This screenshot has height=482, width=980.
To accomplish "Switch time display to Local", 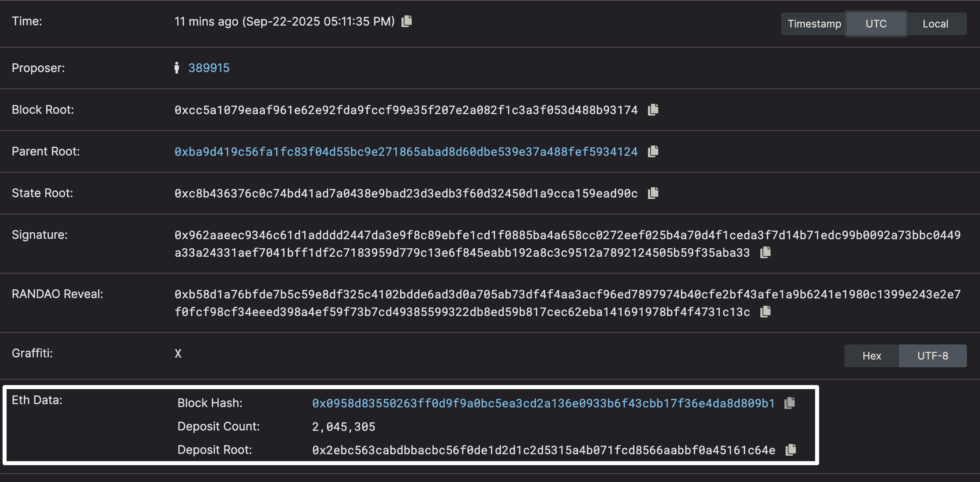I will [x=935, y=23].
